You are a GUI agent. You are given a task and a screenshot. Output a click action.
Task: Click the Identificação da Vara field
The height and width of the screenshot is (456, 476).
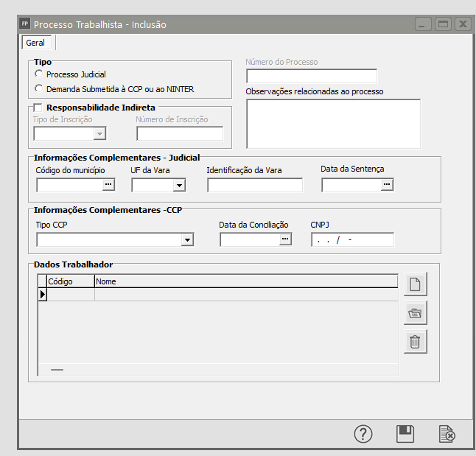click(254, 185)
